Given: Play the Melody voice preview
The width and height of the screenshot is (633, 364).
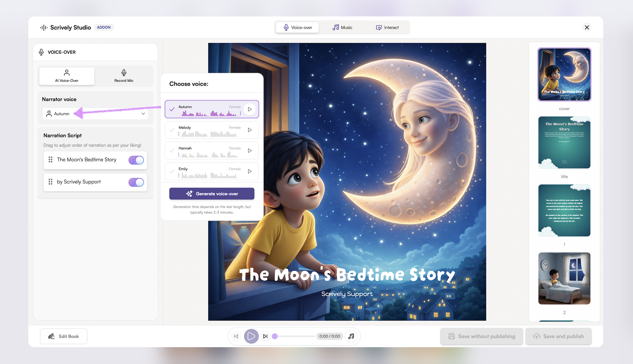Looking at the screenshot, I should [x=249, y=130].
